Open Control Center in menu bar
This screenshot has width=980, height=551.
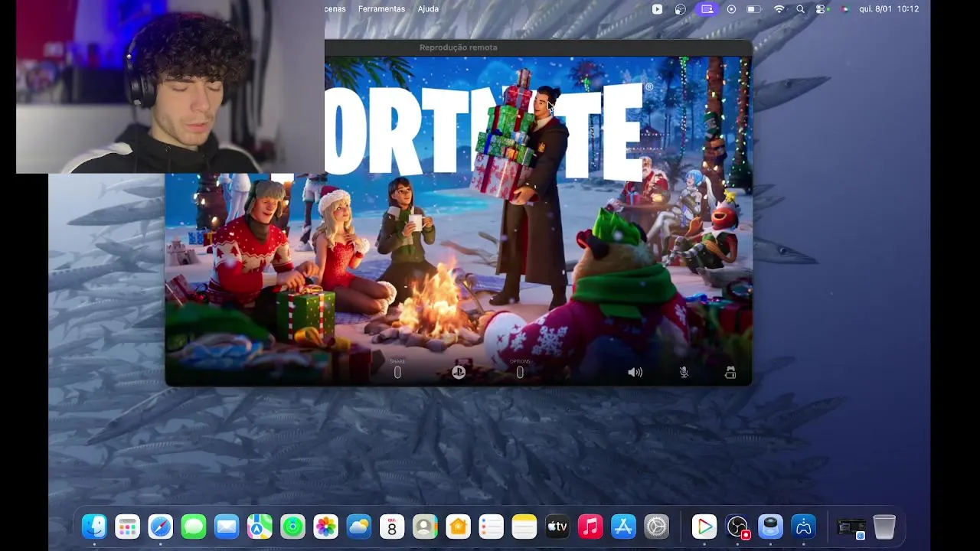(x=822, y=9)
